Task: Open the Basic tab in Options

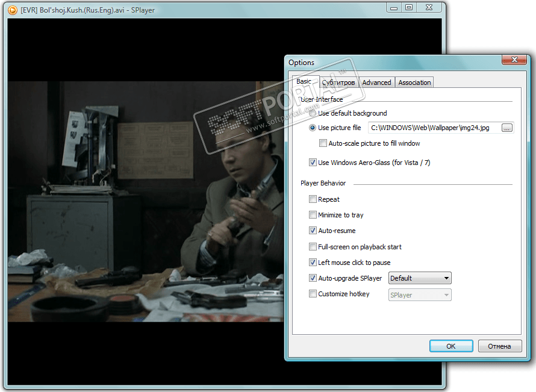Action: coord(304,81)
